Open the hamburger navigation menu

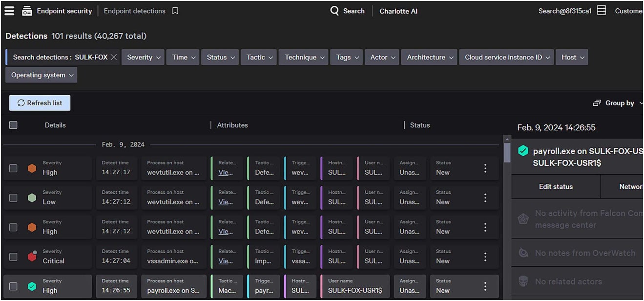tap(9, 11)
